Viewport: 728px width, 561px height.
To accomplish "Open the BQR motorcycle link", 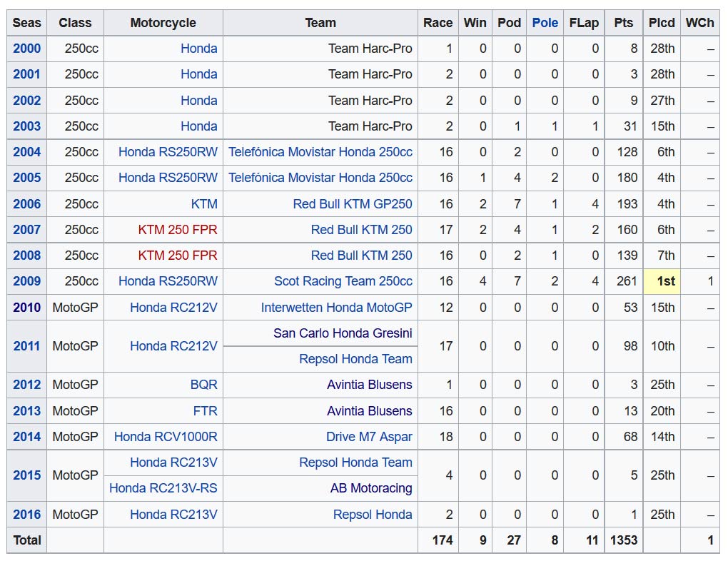I will click(x=204, y=385).
